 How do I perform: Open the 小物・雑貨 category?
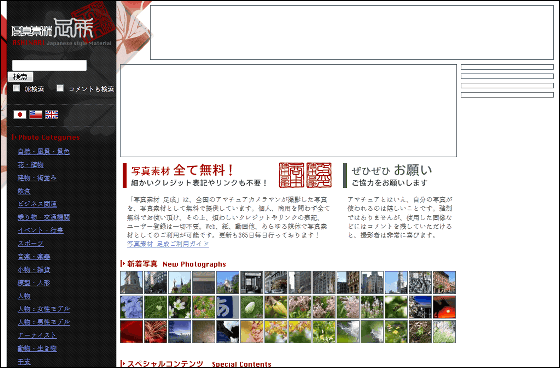(x=34, y=270)
